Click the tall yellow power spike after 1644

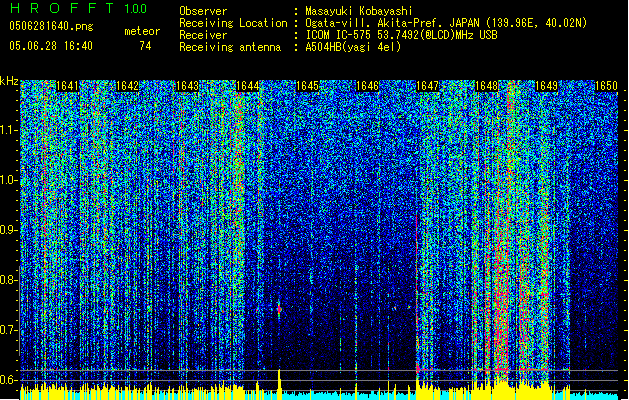pyautogui.click(x=279, y=384)
